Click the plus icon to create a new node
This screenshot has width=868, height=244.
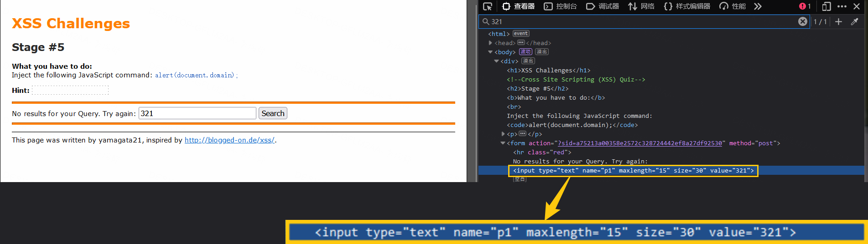coord(838,21)
